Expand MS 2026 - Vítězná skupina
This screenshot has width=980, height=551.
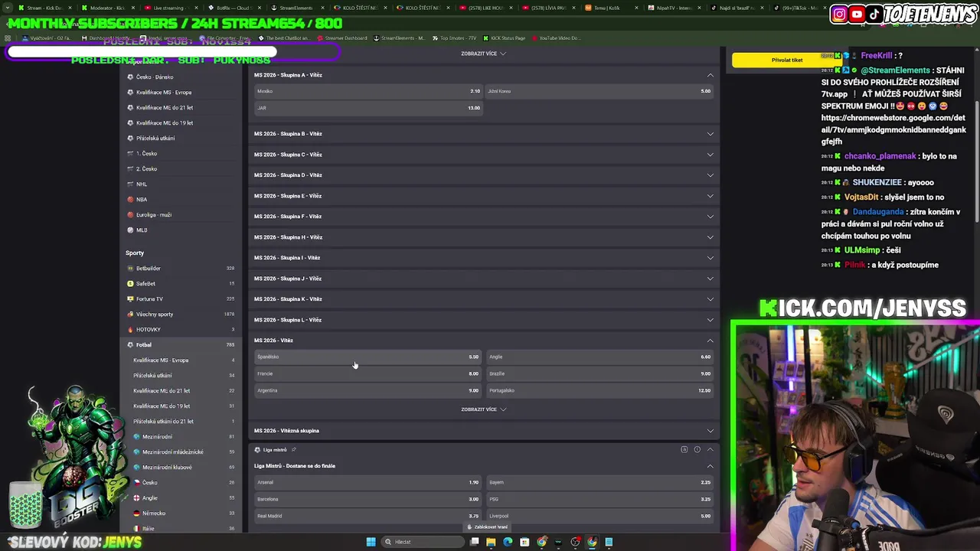click(710, 431)
